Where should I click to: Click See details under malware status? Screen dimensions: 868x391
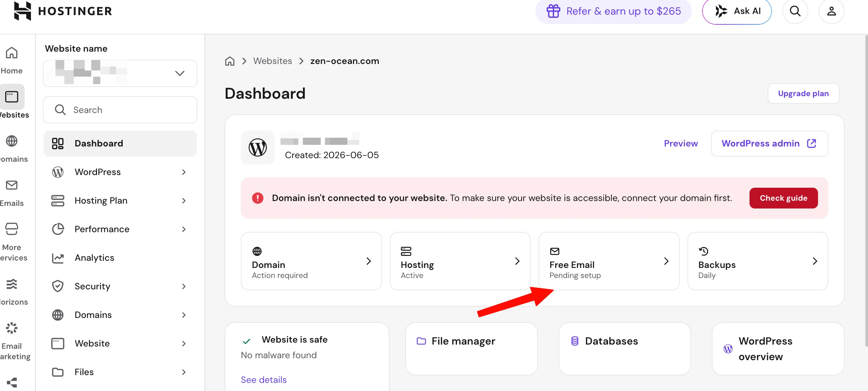tap(264, 380)
